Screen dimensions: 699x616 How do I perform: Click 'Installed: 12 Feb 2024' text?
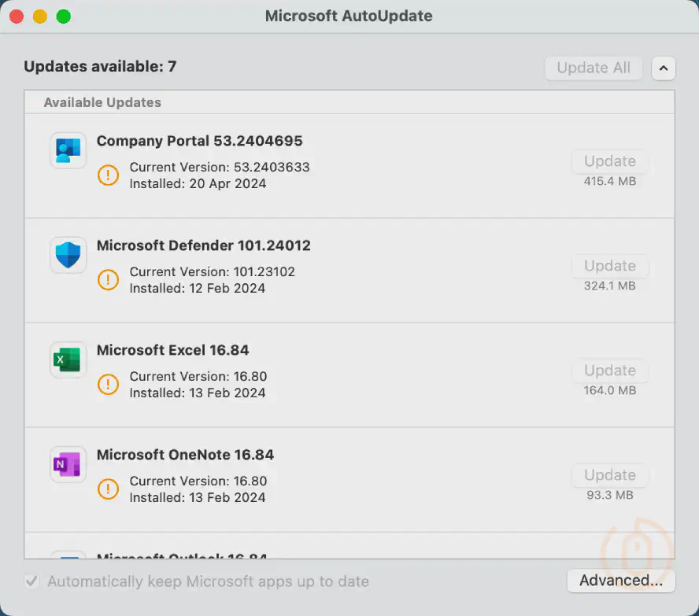click(x=198, y=288)
